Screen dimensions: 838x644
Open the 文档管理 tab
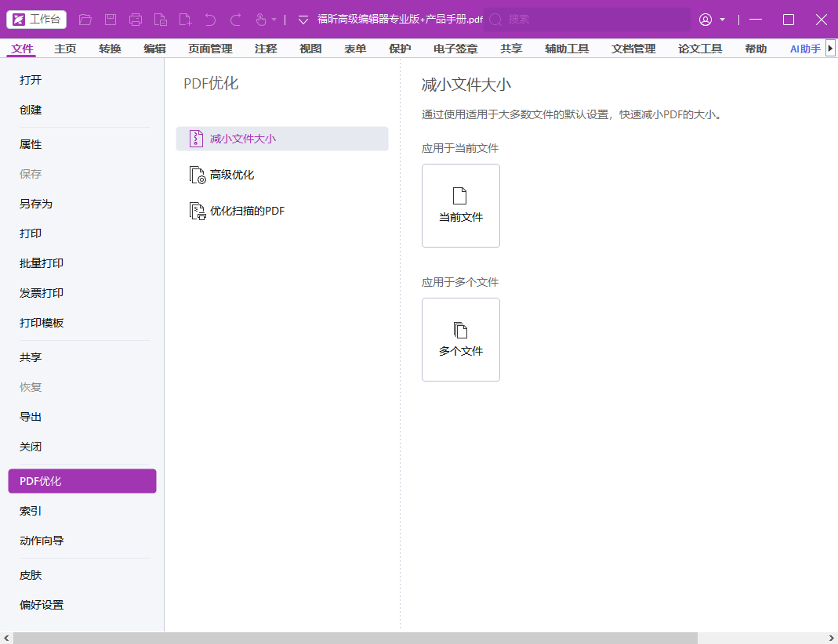pos(634,49)
